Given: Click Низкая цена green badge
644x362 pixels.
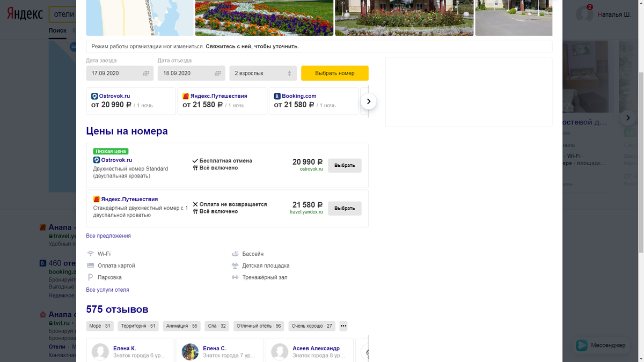Looking at the screenshot, I should point(111,151).
